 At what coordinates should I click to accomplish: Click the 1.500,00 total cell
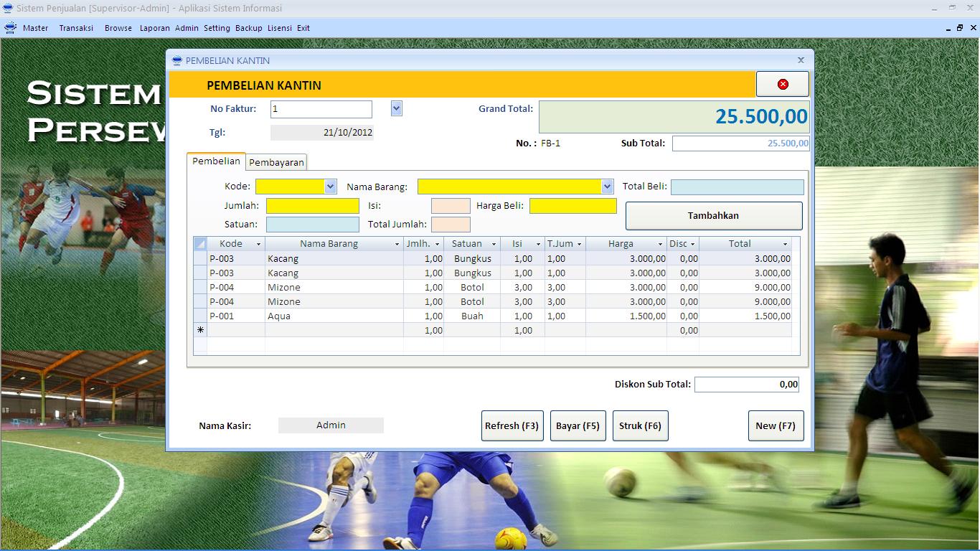coord(745,316)
